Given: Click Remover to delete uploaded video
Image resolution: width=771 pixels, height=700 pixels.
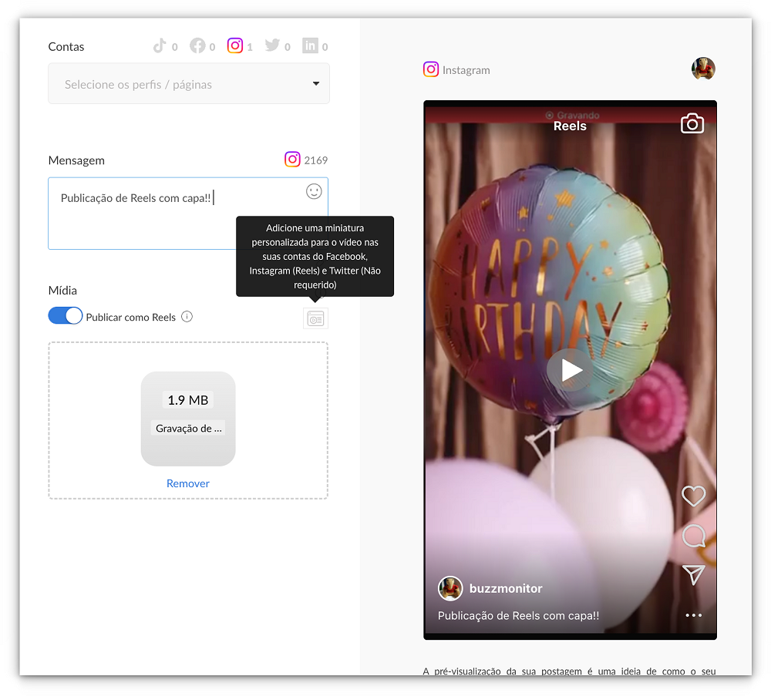Looking at the screenshot, I should coord(188,483).
